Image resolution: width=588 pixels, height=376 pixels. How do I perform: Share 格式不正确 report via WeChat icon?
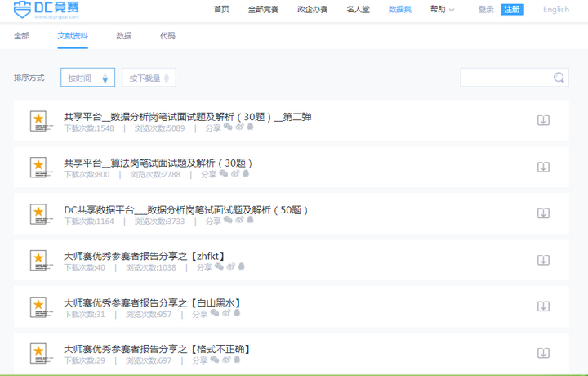click(215, 360)
